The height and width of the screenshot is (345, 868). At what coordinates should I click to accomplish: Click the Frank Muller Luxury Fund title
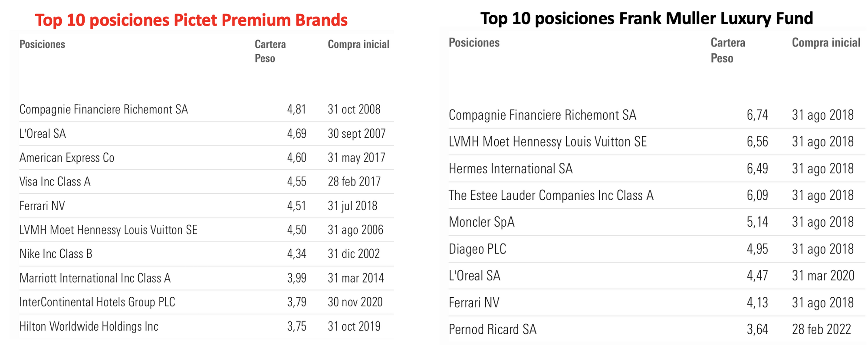(647, 18)
